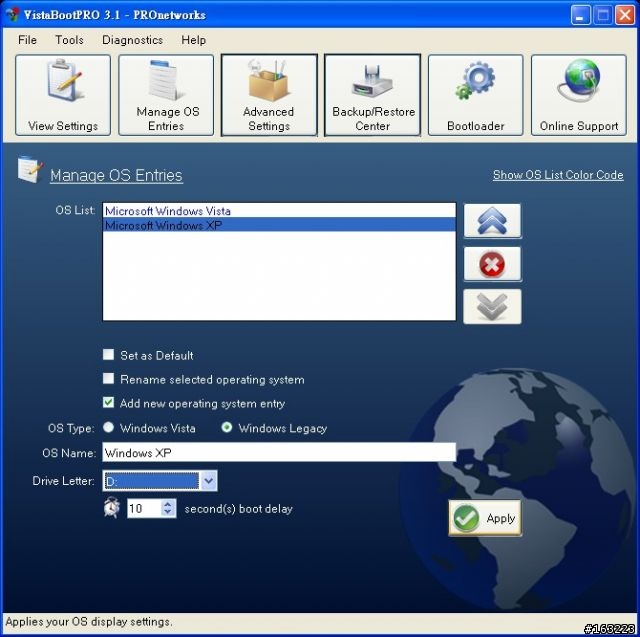Viewport: 640px width, 637px height.
Task: Close the VistaBootPRO window
Action: (x=624, y=15)
